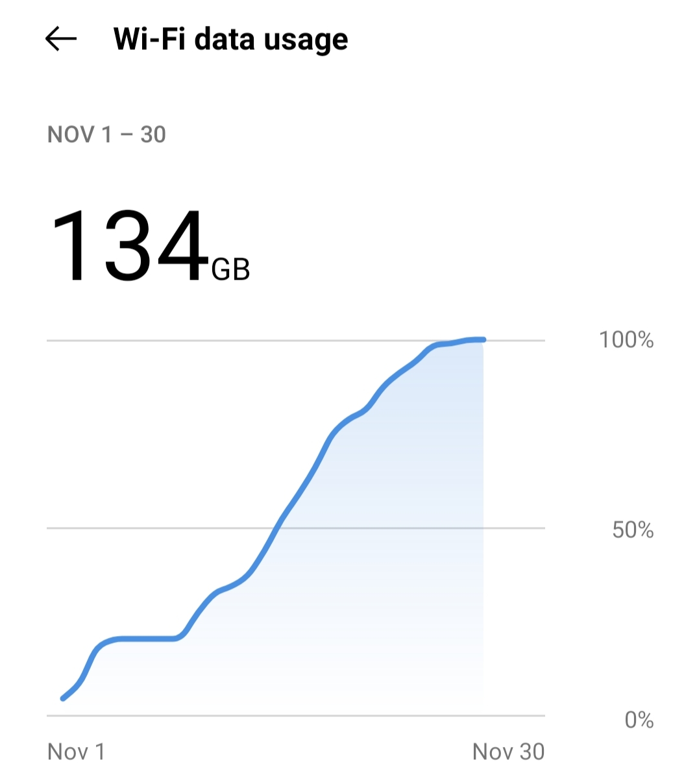
Task: Click the 0% baseline of the chart
Action: click(x=296, y=716)
